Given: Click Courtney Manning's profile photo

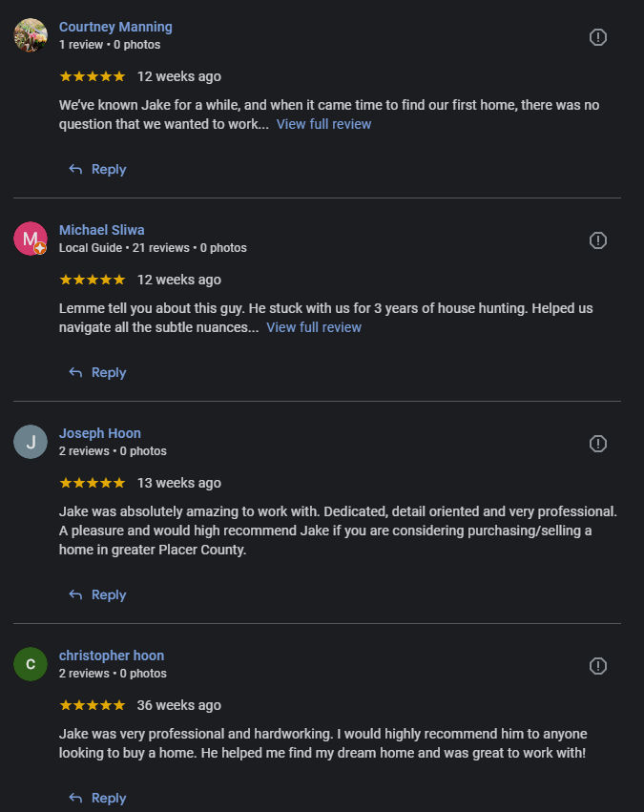Looking at the screenshot, I should tap(31, 35).
